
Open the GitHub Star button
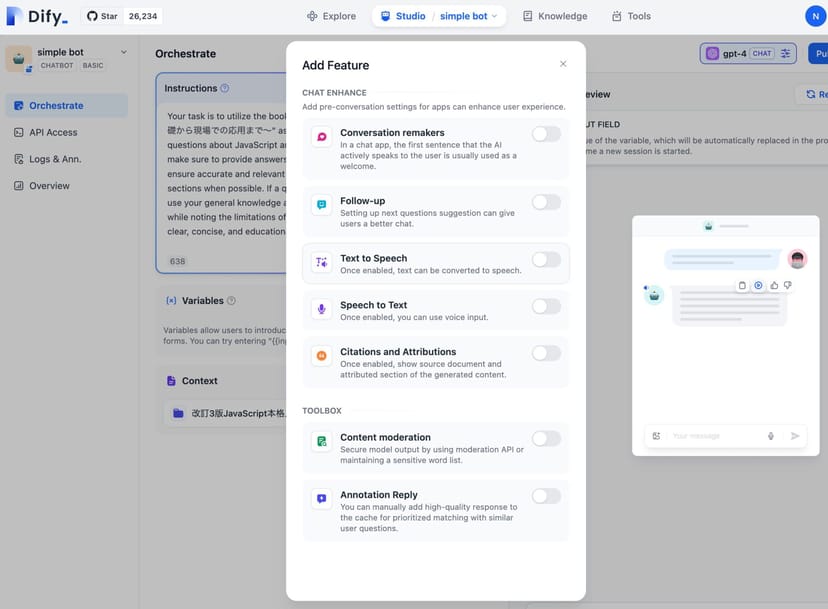(x=102, y=16)
